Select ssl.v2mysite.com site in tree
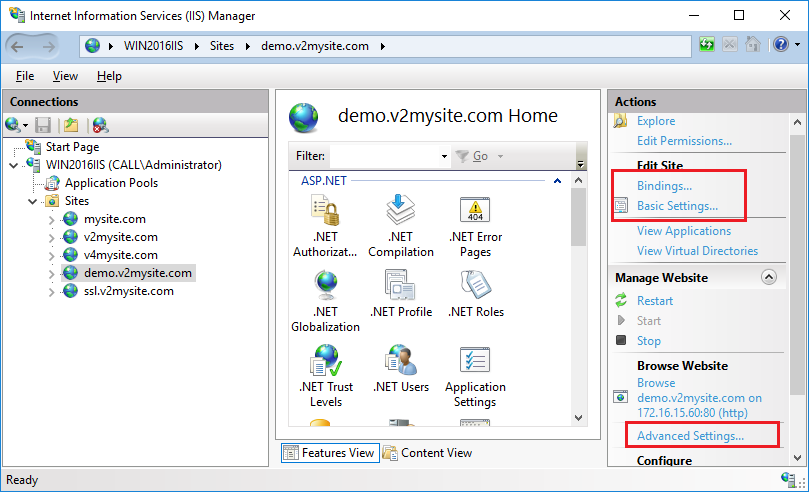Screen dimensions: 809x492 (x=128, y=291)
